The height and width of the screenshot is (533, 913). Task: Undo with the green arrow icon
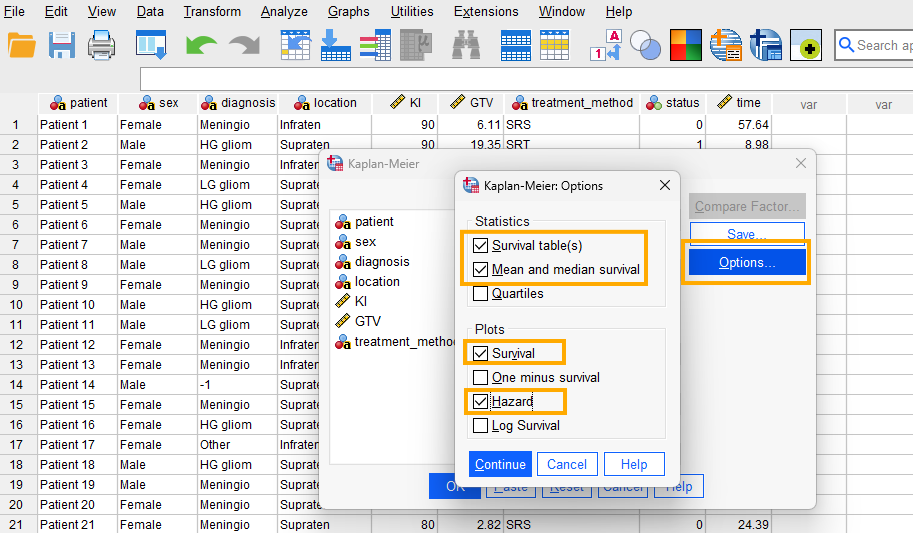click(x=201, y=45)
